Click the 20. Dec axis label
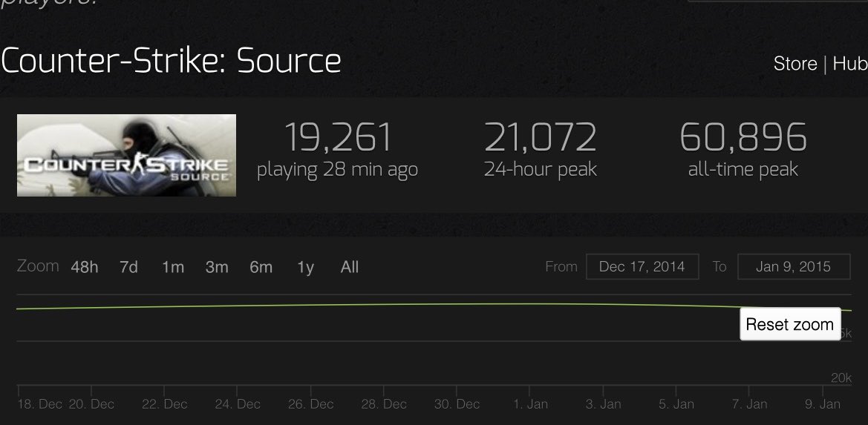The width and height of the screenshot is (868, 425). (x=91, y=404)
